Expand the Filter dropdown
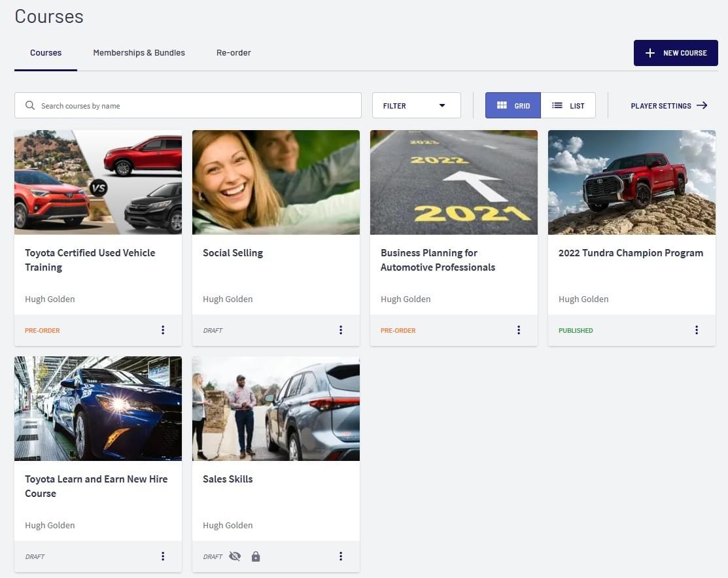The width and height of the screenshot is (728, 578). [x=416, y=105]
